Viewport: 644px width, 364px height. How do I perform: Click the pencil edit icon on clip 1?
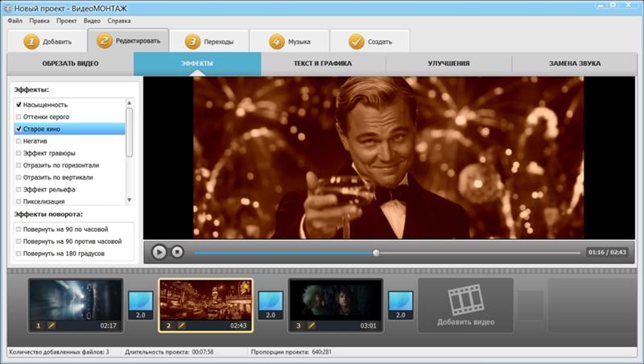tap(52, 325)
